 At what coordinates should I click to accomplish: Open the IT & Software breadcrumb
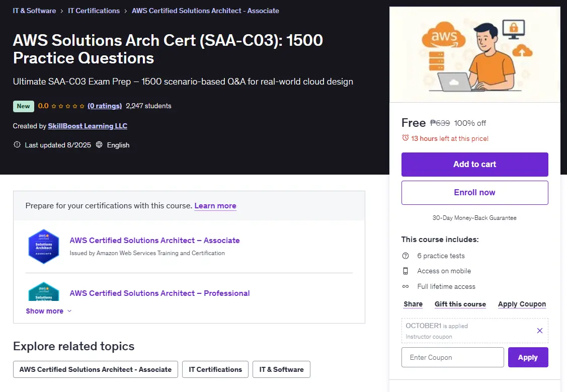34,11
